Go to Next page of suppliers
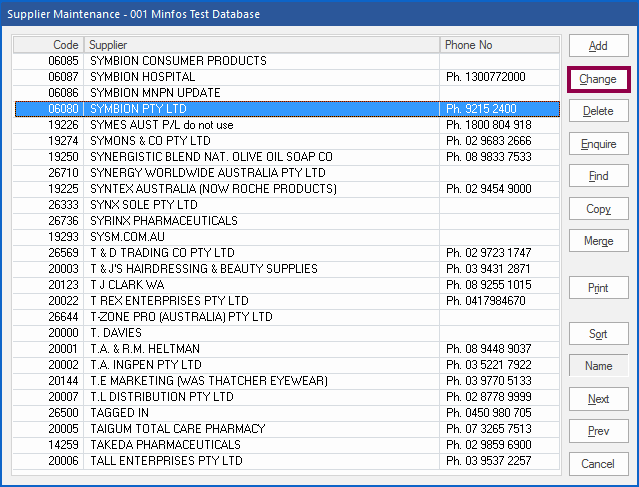 (x=598, y=399)
